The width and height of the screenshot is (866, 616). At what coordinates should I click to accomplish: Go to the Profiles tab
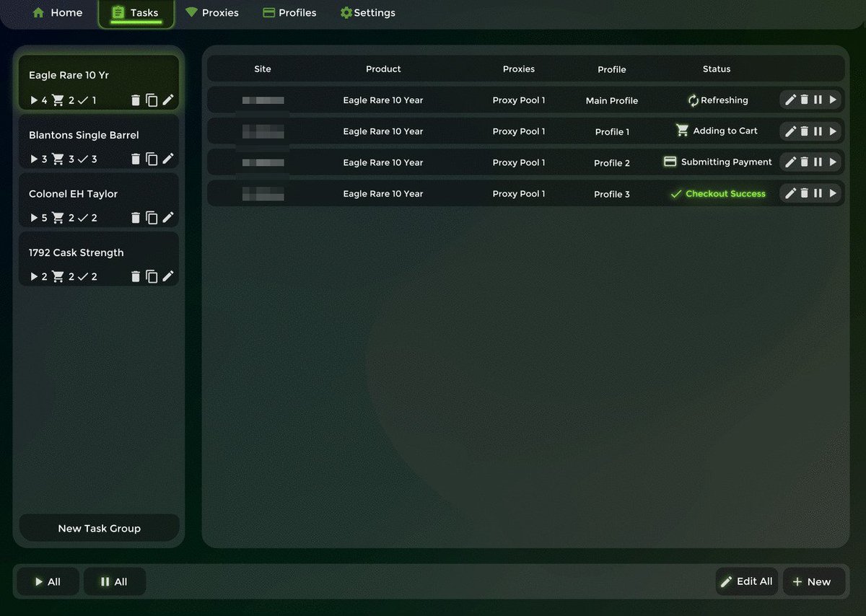(289, 13)
